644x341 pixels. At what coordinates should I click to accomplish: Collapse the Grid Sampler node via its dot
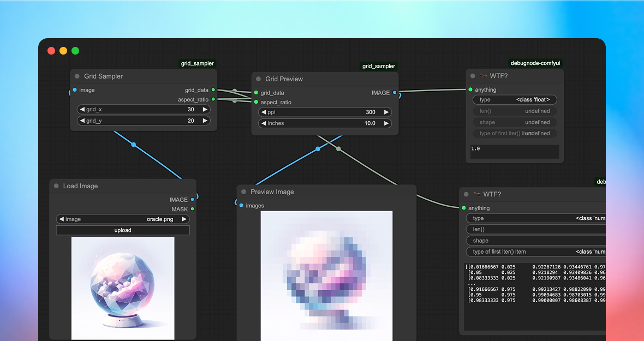[76, 76]
